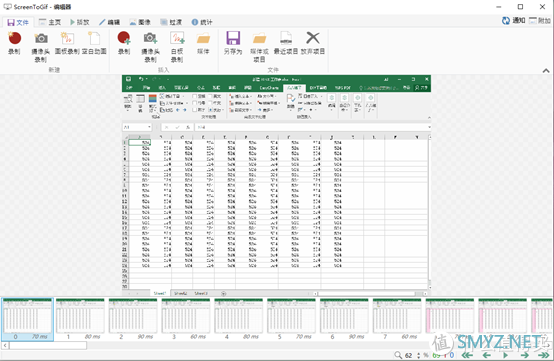Jump to the last frame

tap(544, 355)
